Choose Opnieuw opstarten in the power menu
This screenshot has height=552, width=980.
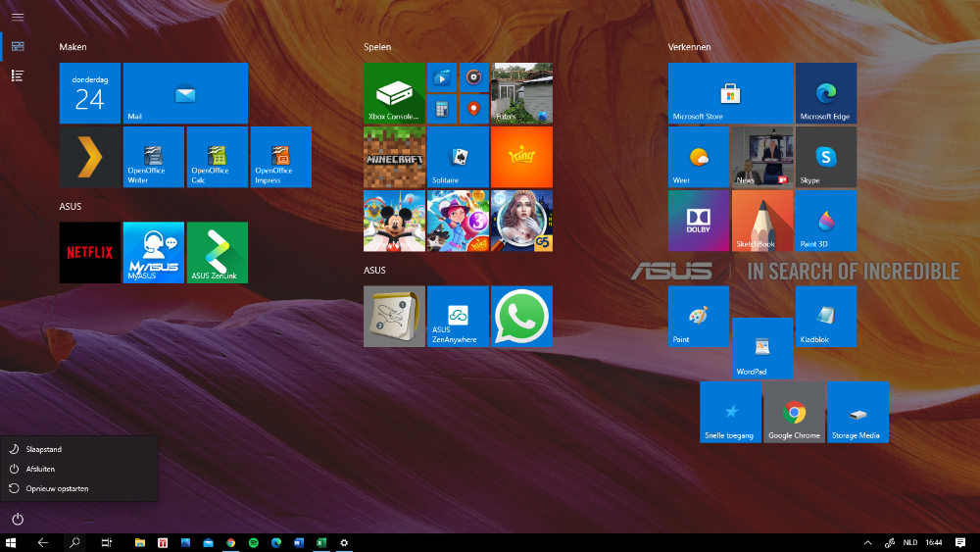[57, 488]
